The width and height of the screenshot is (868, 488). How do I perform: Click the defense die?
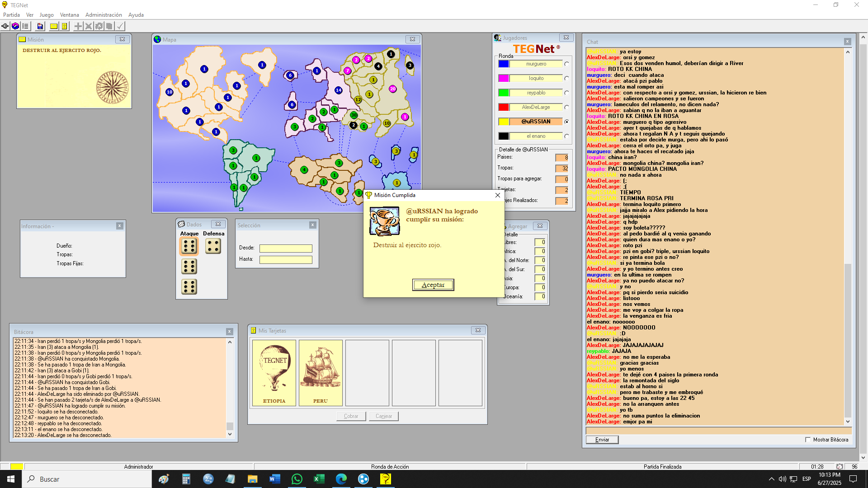(213, 246)
